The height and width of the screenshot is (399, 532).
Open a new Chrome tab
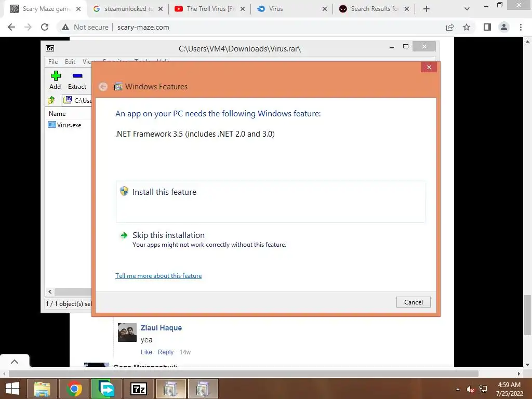point(427,9)
